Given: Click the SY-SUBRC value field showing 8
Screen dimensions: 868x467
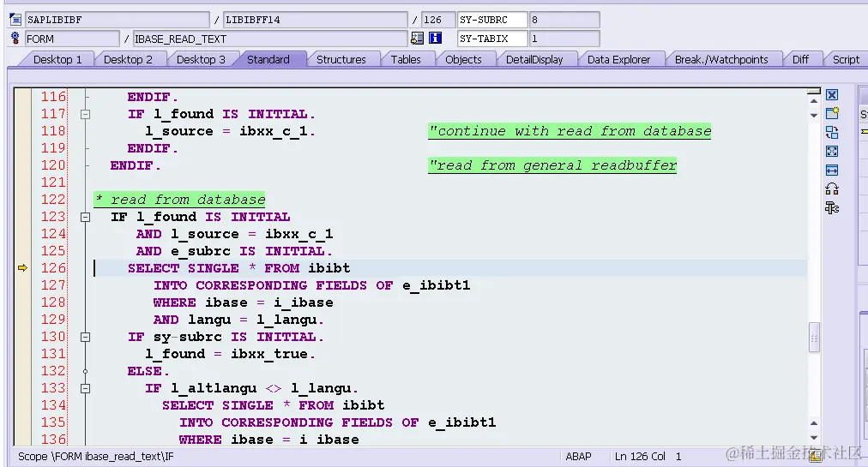Looking at the screenshot, I should click(x=564, y=20).
